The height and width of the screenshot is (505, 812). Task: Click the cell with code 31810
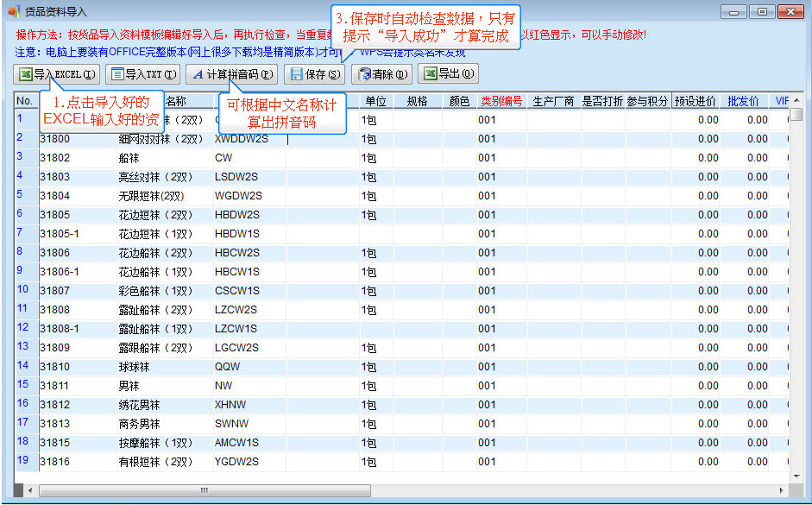[55, 367]
